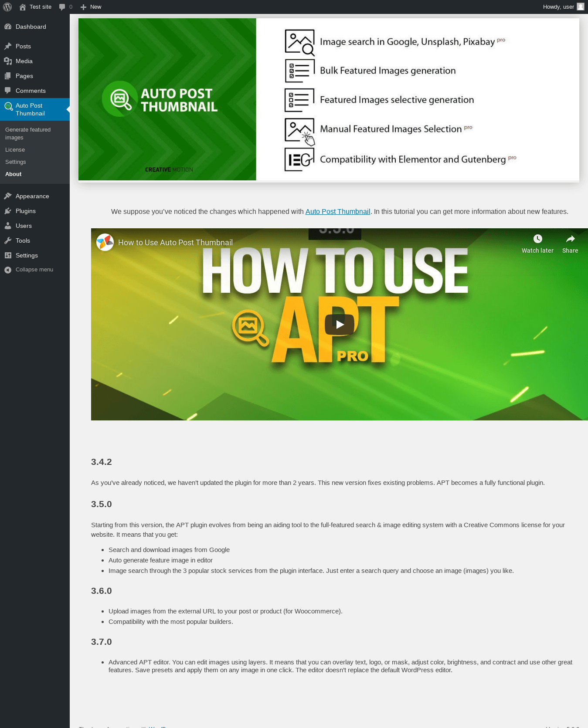Viewport: 588px width, 728px height.
Task: Open the user avatar in admin bar
Action: [581, 7]
